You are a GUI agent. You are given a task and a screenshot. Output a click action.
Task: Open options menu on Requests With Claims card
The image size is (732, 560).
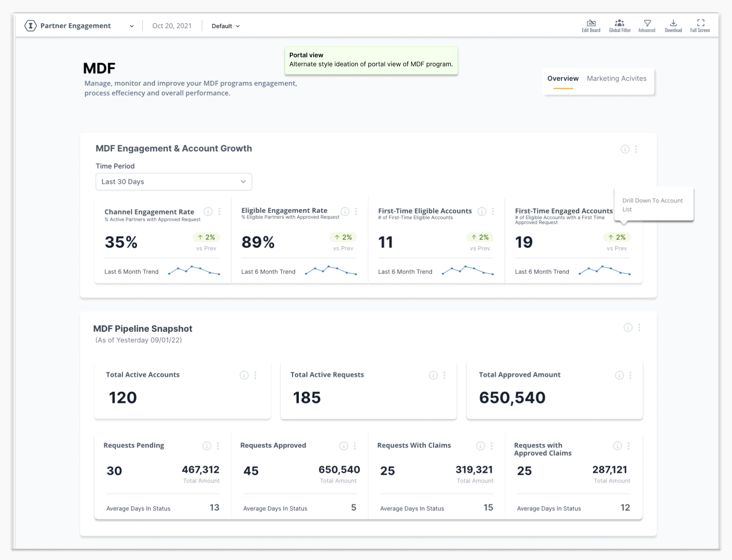tap(492, 446)
